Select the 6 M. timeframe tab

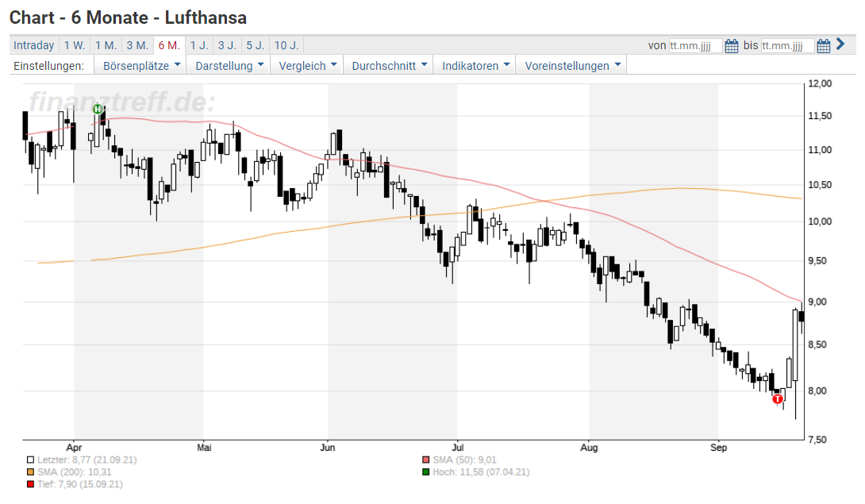point(169,45)
